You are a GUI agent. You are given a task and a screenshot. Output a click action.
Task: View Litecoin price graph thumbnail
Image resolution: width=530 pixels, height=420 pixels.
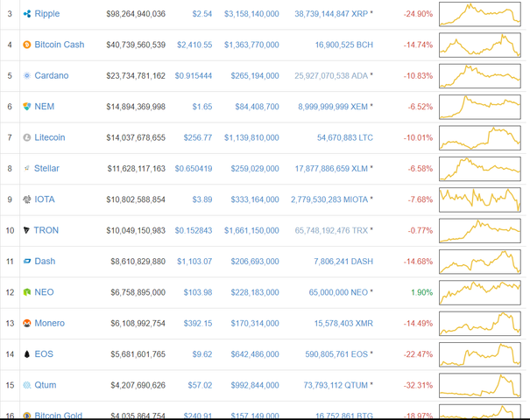click(x=480, y=137)
